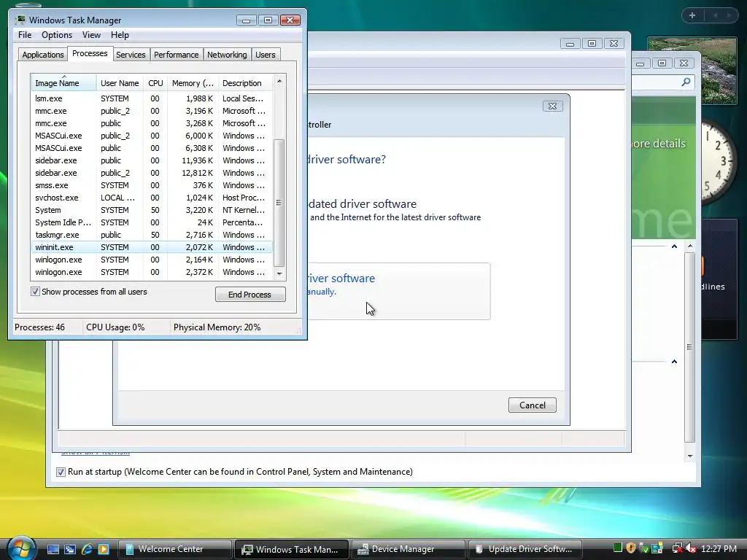Click the sidebar clock gadget
The height and width of the screenshot is (560, 747).
(719, 162)
